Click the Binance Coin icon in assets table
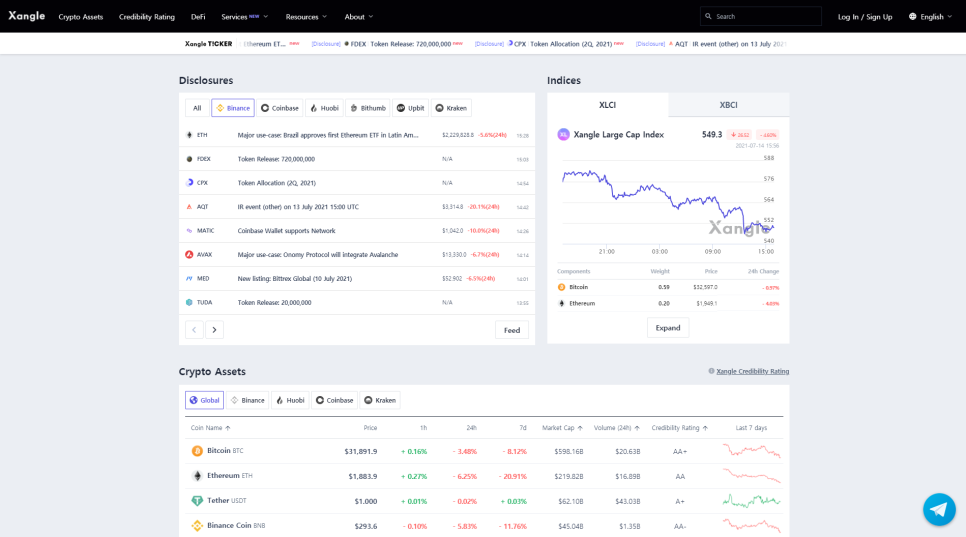The image size is (966, 537). pos(197,526)
